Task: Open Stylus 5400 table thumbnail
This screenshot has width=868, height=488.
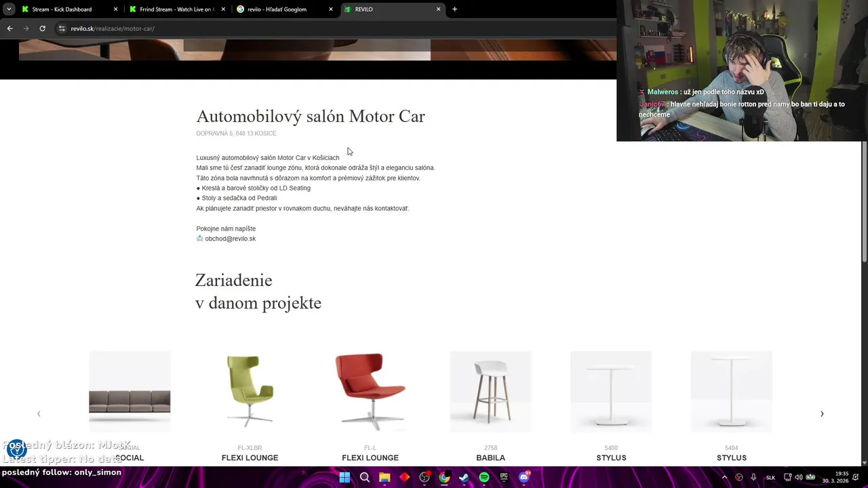Action: [611, 392]
